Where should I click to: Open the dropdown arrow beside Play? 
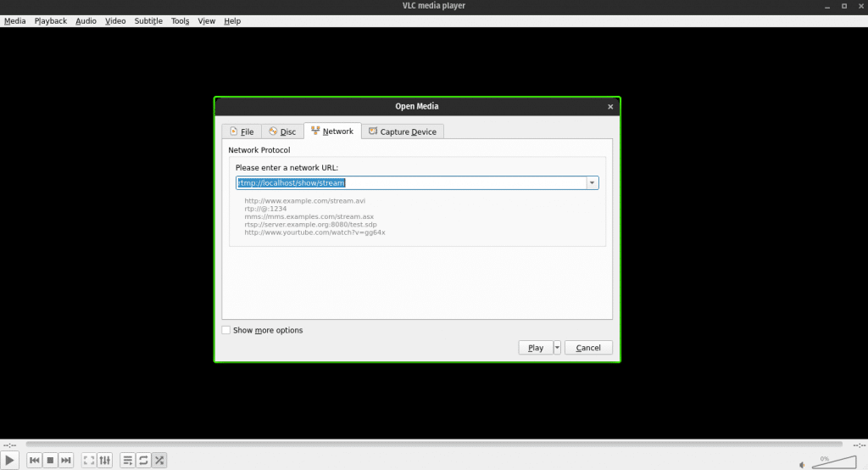[x=557, y=347]
